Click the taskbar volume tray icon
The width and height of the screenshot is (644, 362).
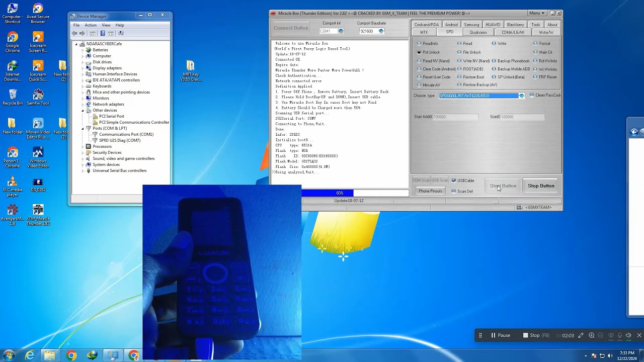pos(610,355)
